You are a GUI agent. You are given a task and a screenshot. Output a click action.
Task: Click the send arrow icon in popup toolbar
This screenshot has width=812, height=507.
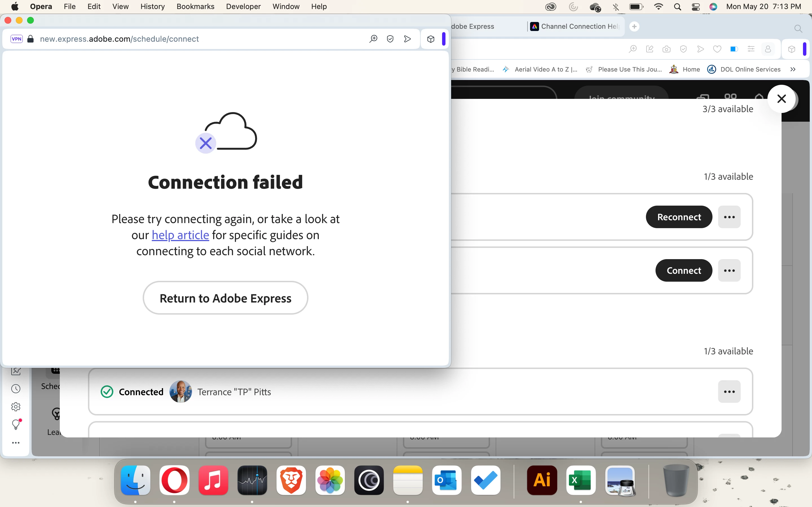(407, 39)
